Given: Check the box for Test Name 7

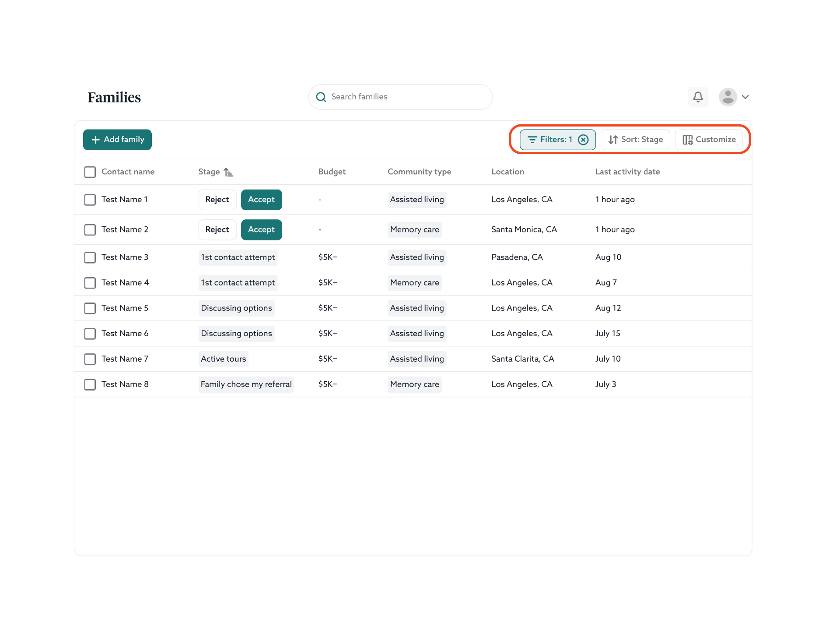Looking at the screenshot, I should pos(90,359).
